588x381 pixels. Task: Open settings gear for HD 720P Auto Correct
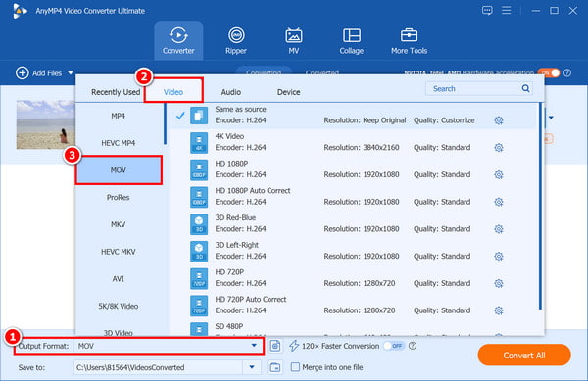pyautogui.click(x=499, y=310)
